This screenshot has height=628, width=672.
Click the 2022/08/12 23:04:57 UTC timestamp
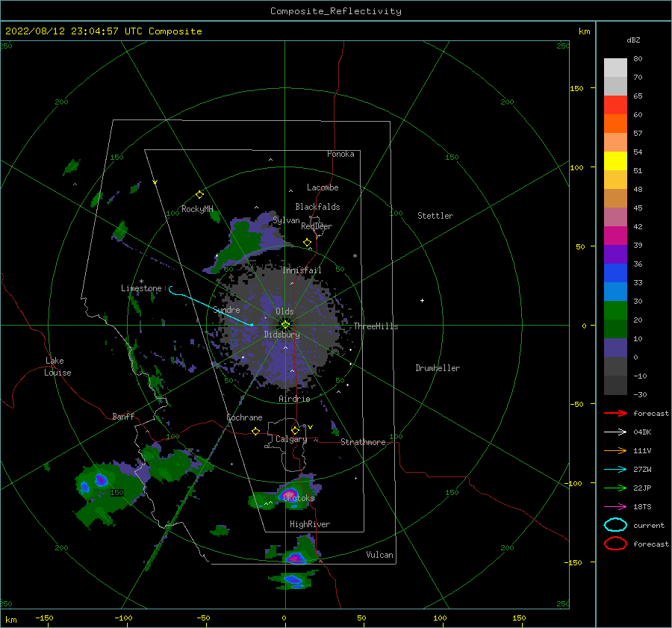[x=62, y=31]
